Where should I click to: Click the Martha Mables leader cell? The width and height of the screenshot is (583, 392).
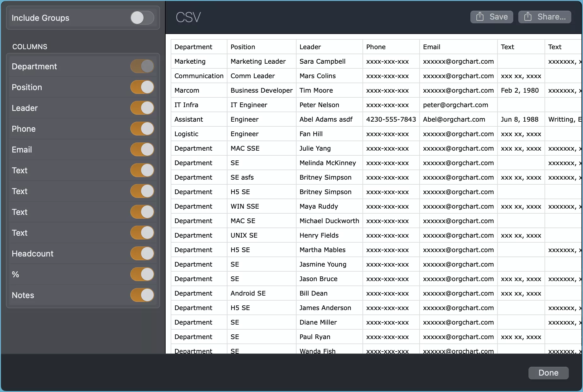tap(329, 250)
